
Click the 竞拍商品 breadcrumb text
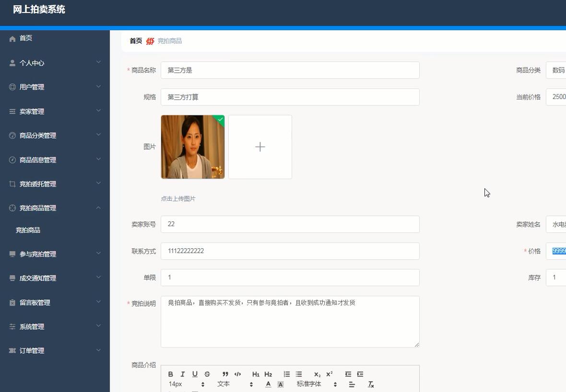point(170,41)
